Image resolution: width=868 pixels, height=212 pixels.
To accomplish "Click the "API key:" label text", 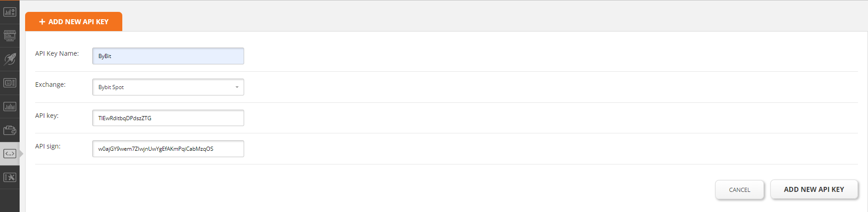I will 47,116.
